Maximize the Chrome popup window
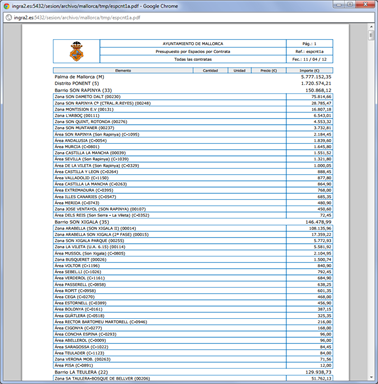 pyautogui.click(x=350, y=5)
